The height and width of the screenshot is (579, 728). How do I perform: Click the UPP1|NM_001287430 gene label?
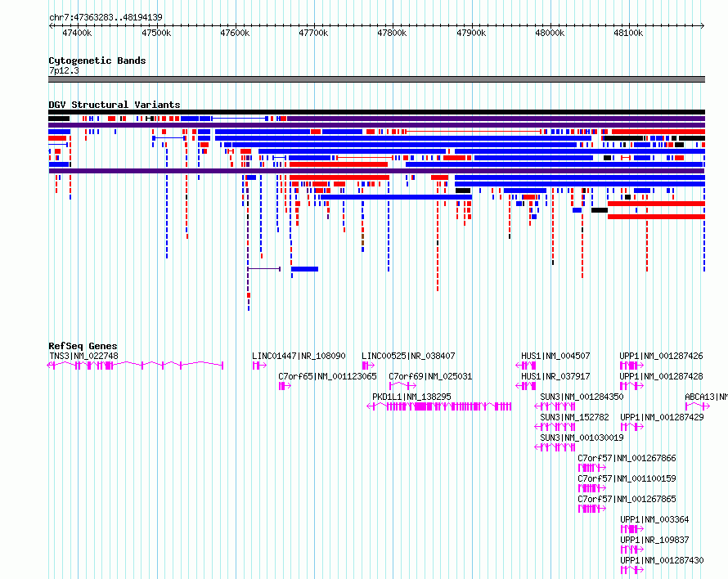(662, 560)
